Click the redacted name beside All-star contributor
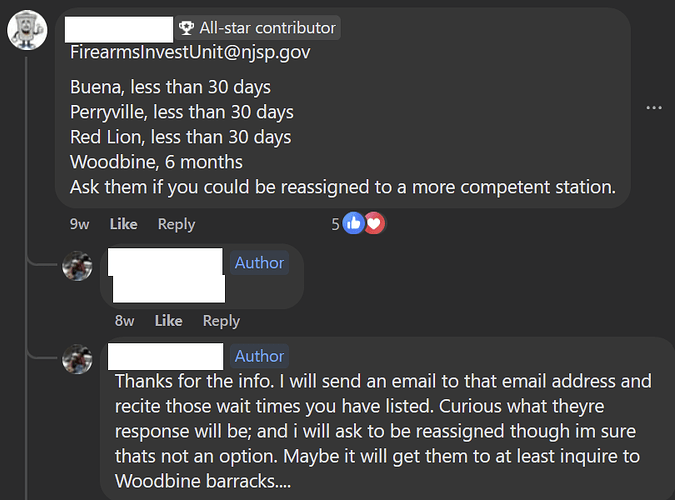The image size is (675, 500). (119, 29)
